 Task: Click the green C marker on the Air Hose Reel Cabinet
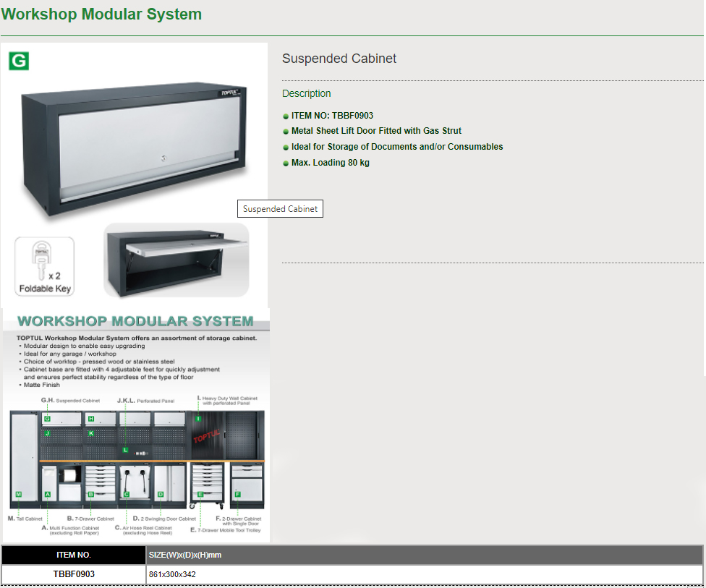126,495
